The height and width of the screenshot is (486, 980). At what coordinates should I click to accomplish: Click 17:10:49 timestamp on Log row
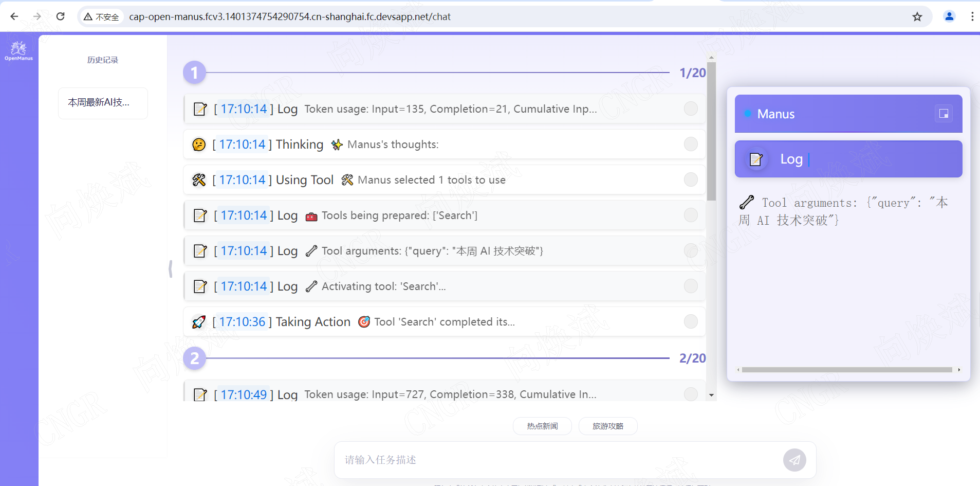[x=244, y=394]
